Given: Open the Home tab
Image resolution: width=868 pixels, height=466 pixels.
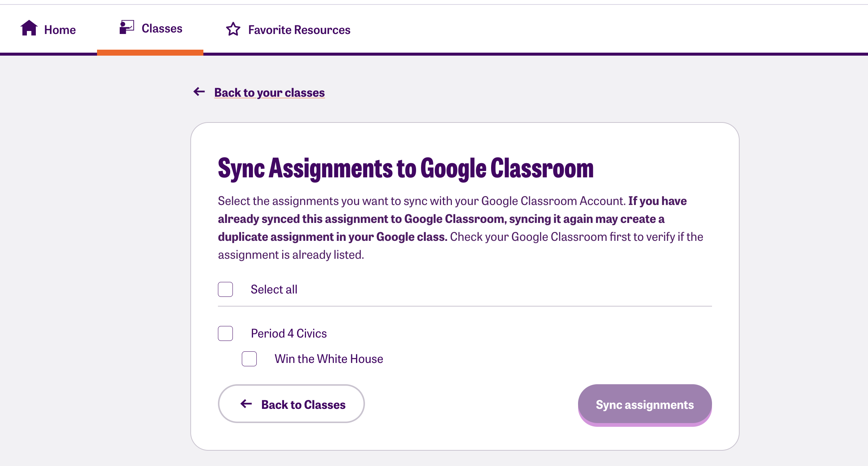Looking at the screenshot, I should (48, 29).
